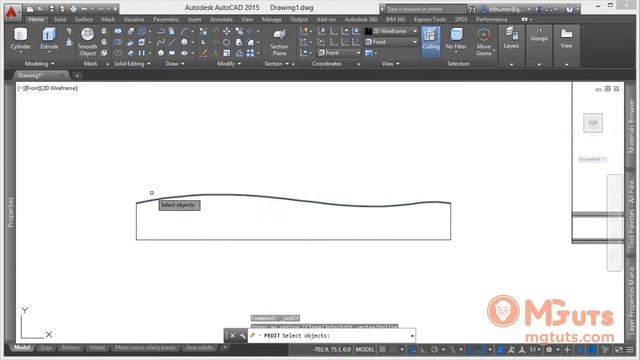
Task: Click the viewport label [-][Front][2D Wireframe]
Action: coord(47,88)
